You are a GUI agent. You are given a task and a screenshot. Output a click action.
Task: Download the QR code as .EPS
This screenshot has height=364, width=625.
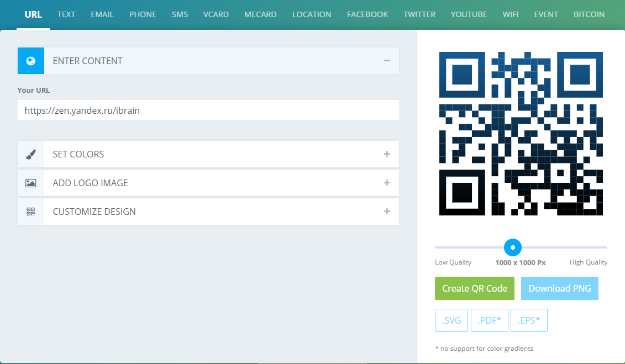click(x=529, y=320)
